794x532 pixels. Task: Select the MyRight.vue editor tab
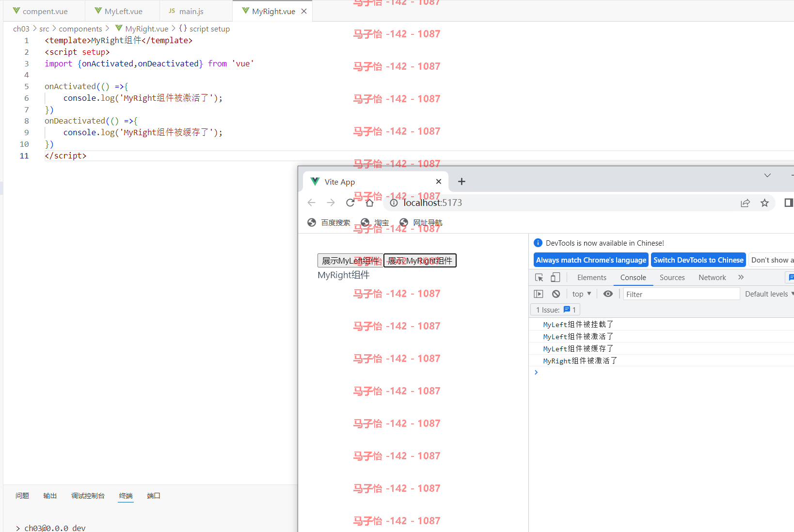pyautogui.click(x=273, y=11)
